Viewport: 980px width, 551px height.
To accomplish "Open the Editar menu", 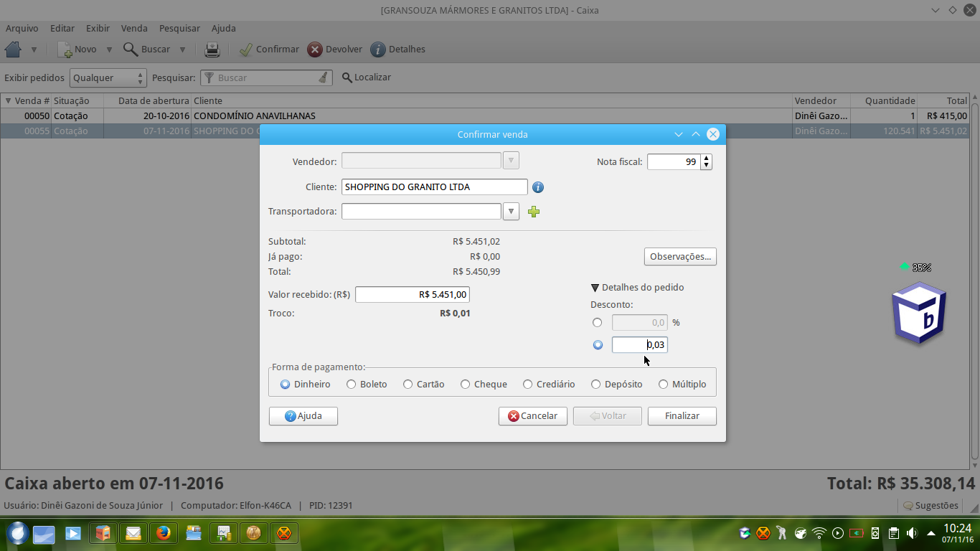I will 62,29.
